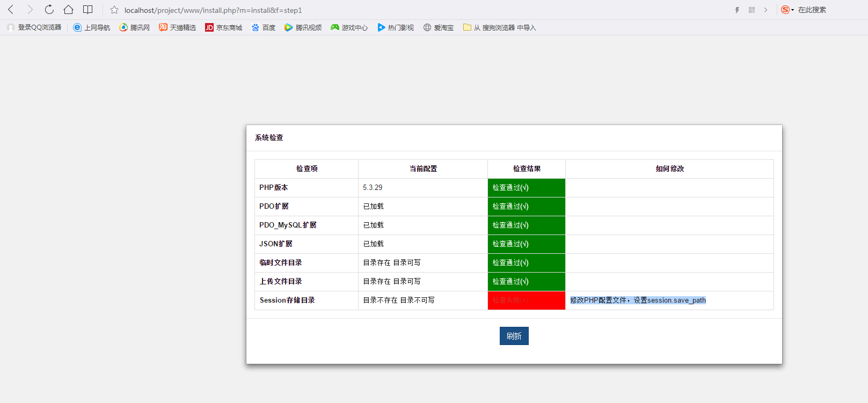Open reading mode book icon
Image resolution: width=868 pixels, height=403 pixels.
(x=87, y=10)
